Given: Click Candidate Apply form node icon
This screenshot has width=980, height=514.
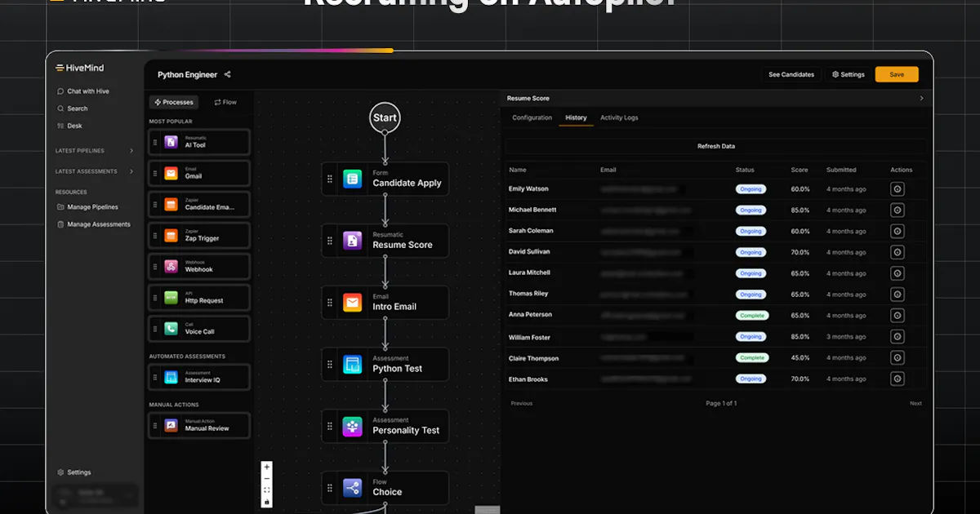Looking at the screenshot, I should tap(352, 179).
